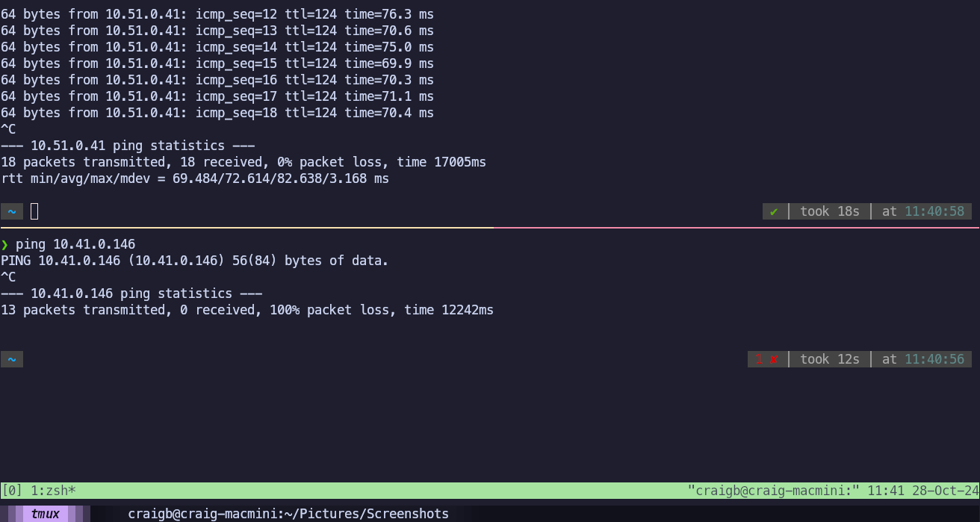Click the 'took 18s' duration segment
This screenshot has width=980, height=522.
830,211
